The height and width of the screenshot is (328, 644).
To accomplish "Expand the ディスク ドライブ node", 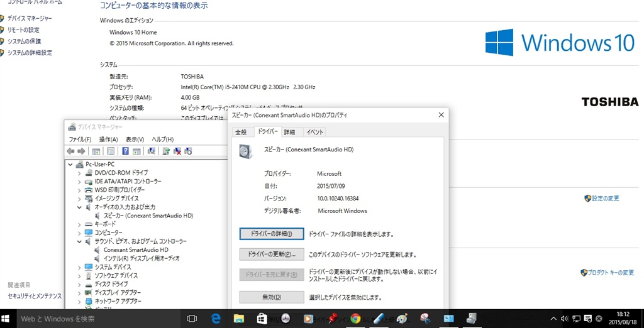I will 80,284.
